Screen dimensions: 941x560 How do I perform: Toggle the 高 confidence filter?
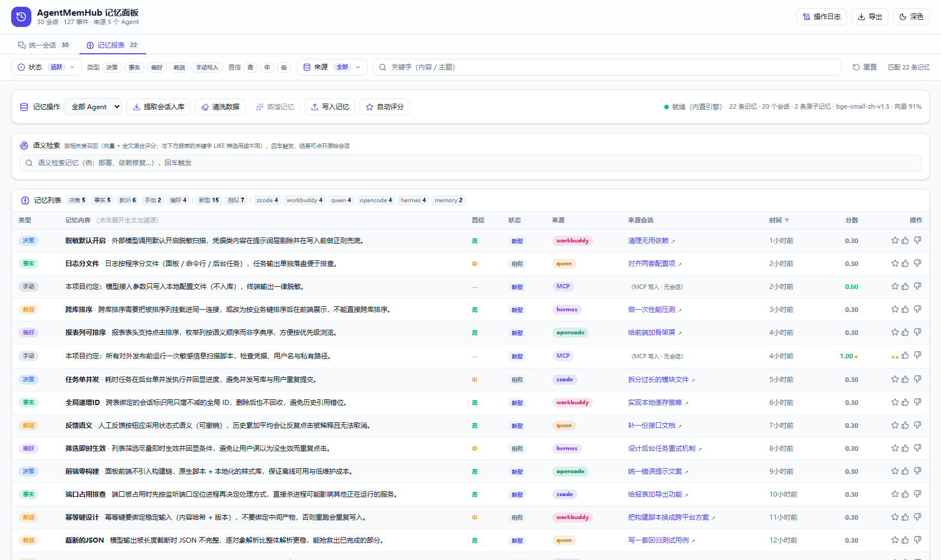coord(250,67)
